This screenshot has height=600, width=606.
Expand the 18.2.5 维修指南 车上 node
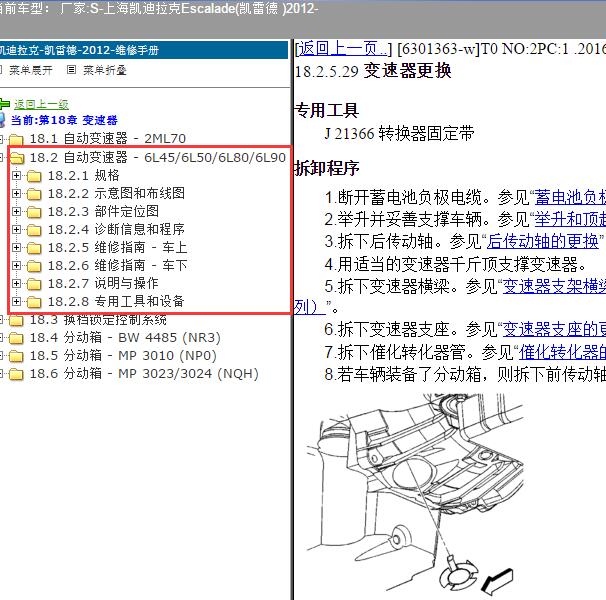tap(16, 247)
